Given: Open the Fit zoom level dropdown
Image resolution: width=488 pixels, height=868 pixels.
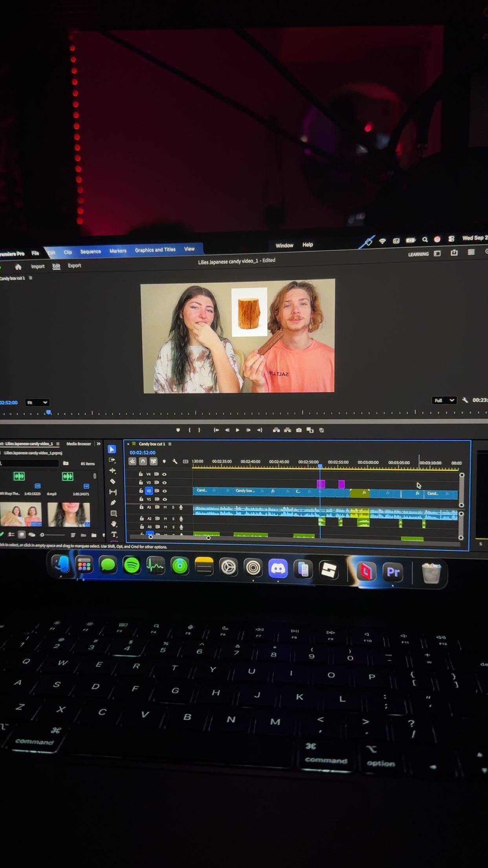Looking at the screenshot, I should pos(37,403).
